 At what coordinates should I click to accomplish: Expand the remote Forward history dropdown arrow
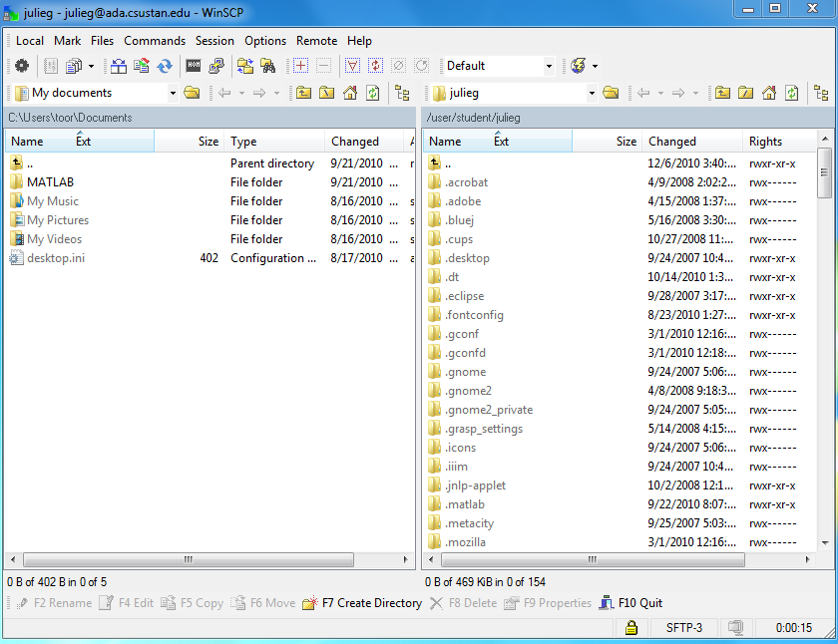(695, 94)
